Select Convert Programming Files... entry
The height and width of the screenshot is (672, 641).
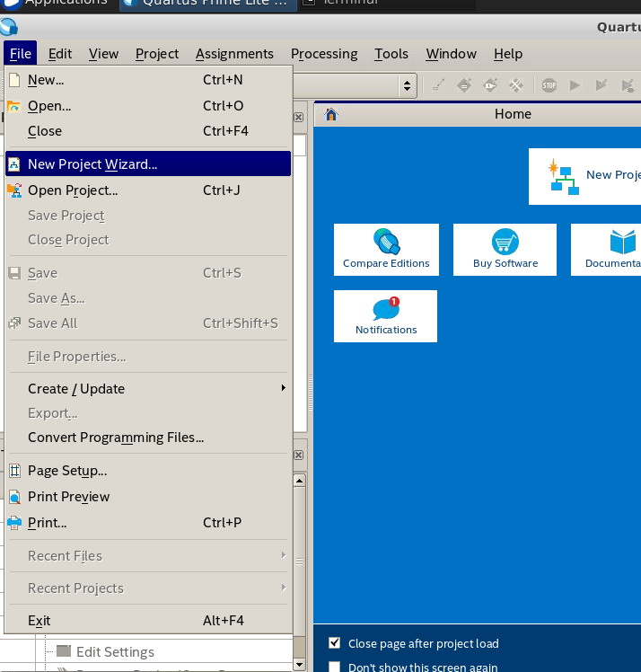tap(148, 438)
